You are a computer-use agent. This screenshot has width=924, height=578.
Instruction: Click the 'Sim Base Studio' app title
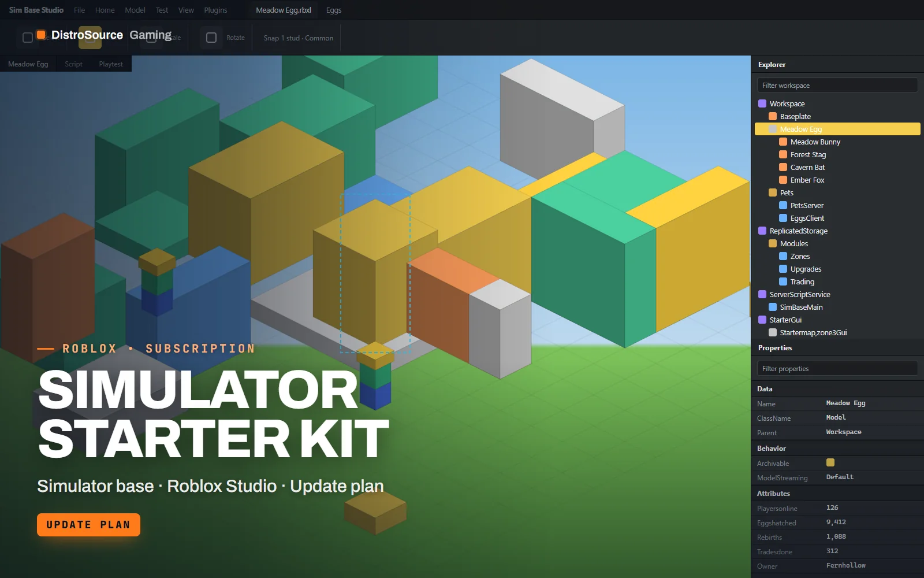(36, 10)
